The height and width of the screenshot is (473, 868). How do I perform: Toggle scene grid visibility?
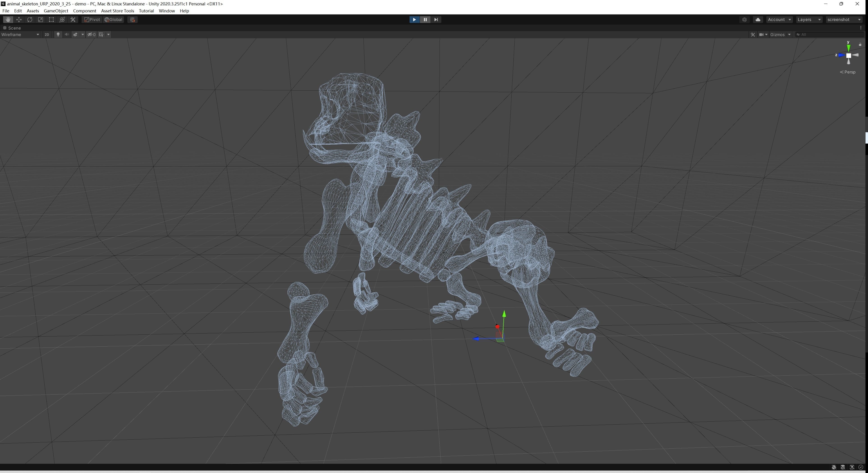pos(101,34)
